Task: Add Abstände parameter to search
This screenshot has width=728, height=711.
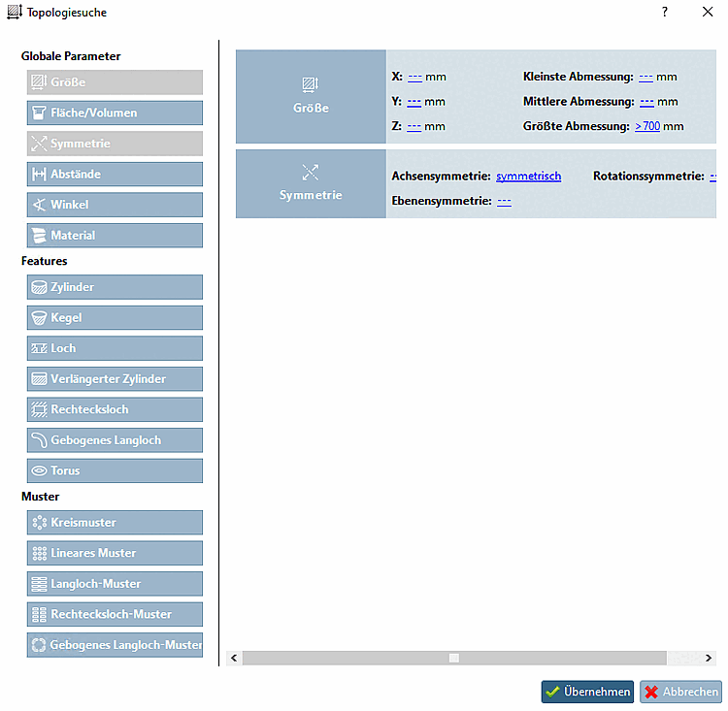Action: (115, 174)
